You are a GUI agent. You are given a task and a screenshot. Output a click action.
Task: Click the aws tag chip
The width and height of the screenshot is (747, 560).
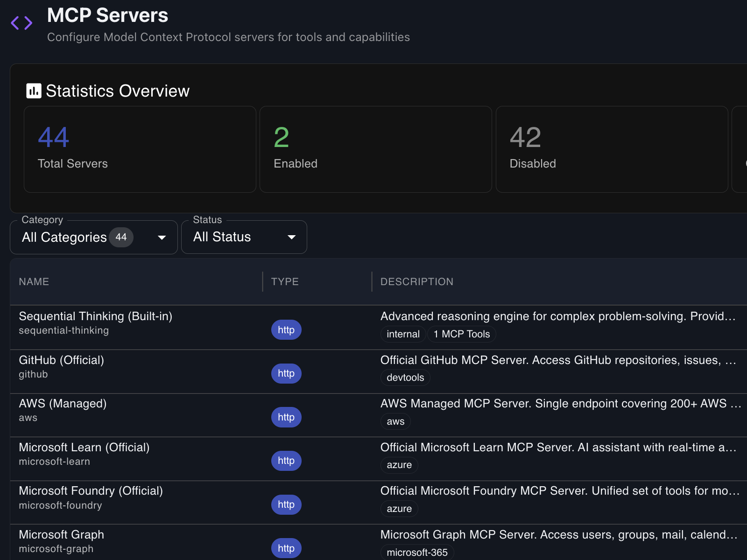click(x=395, y=421)
